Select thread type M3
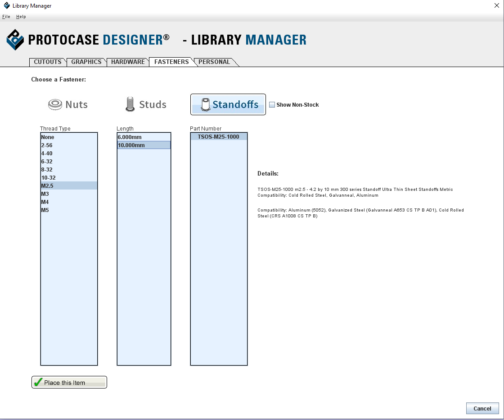The image size is (504, 420). [45, 194]
